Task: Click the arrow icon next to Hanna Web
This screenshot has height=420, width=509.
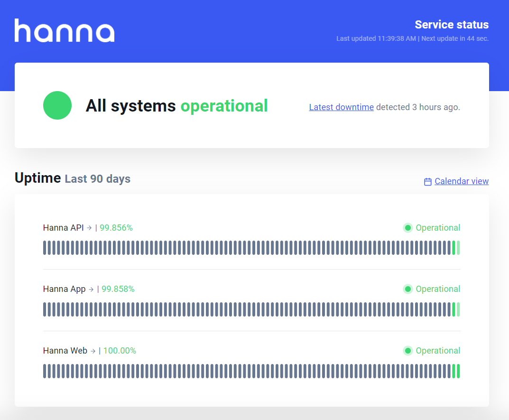Action: [93, 351]
